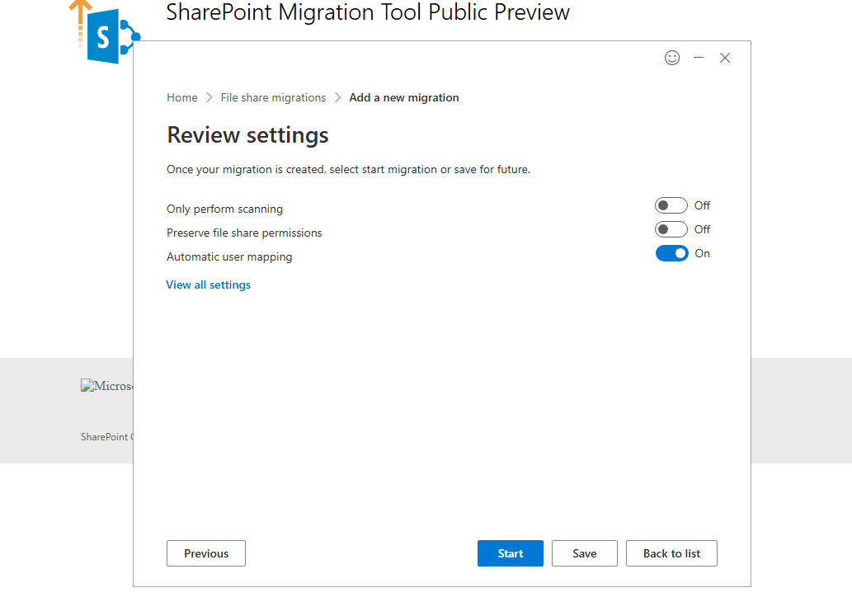852x616 pixels.
Task: Turn on Preserve file share permissions
Action: (671, 229)
